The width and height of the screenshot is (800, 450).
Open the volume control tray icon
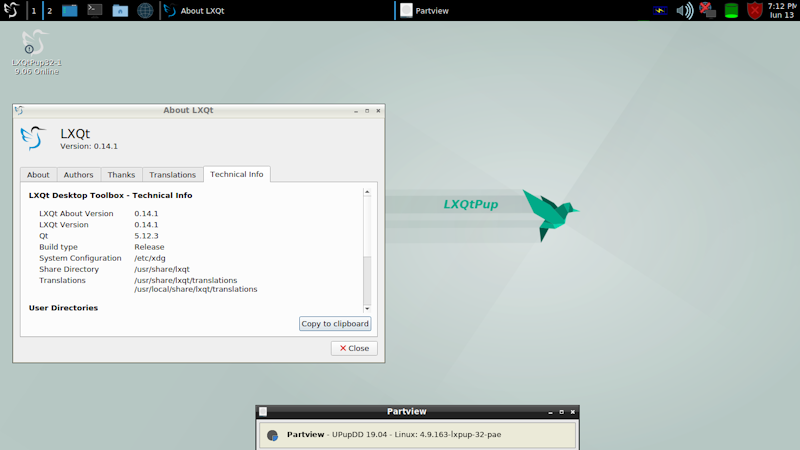click(685, 11)
